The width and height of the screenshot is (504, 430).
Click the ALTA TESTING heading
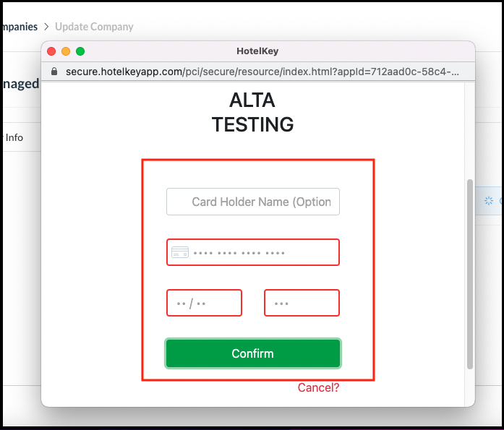click(x=252, y=112)
